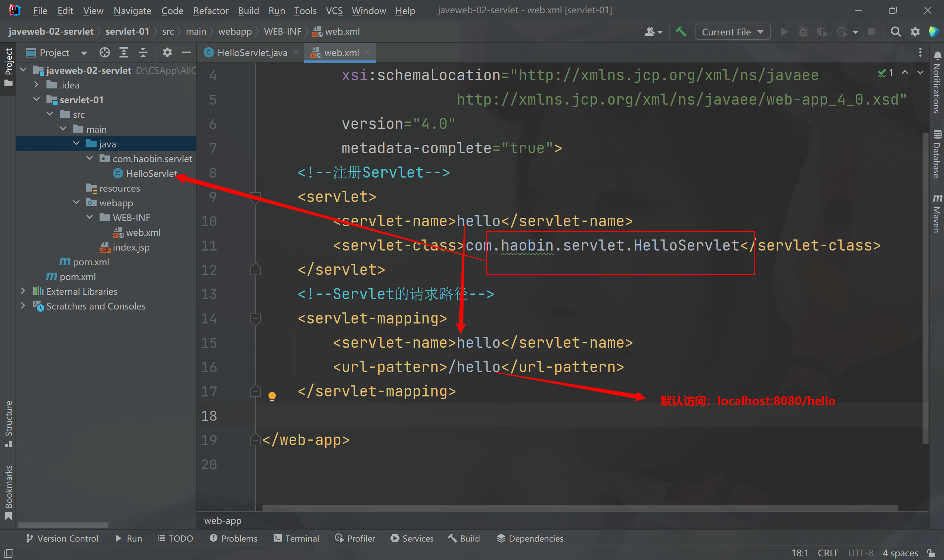Toggle tool window bars icon bottom-left

click(9, 553)
